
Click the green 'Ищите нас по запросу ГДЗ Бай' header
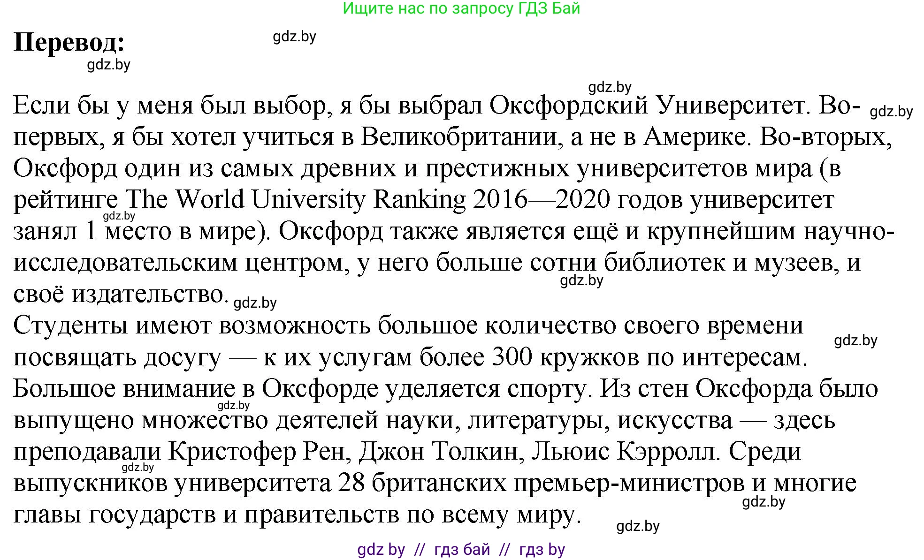[x=461, y=8]
